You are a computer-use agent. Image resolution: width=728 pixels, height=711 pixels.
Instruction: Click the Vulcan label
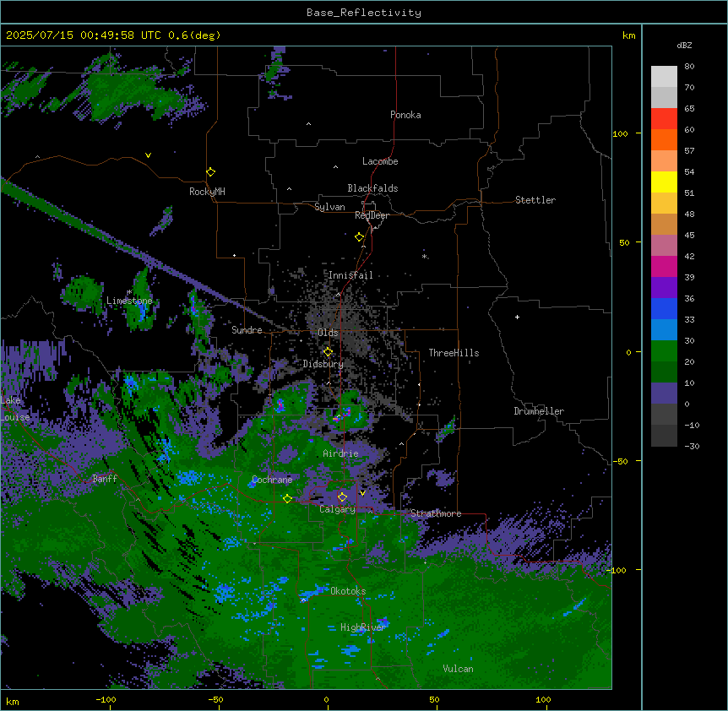point(459,669)
